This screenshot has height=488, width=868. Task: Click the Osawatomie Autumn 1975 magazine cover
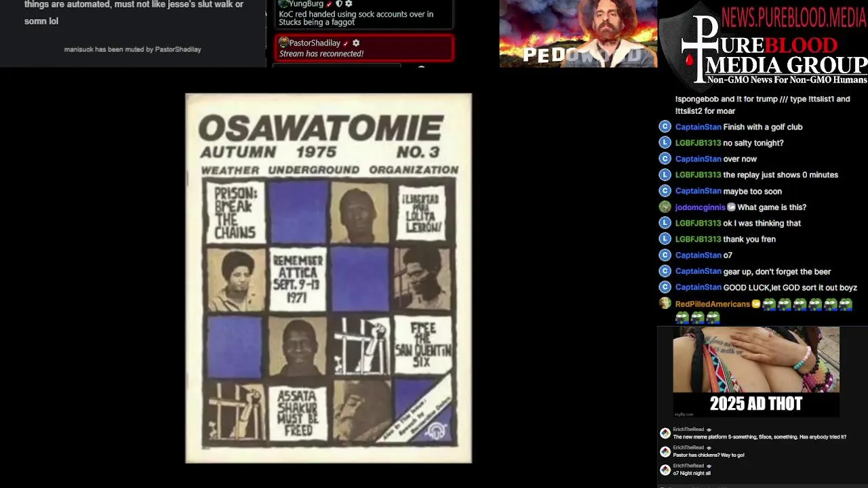point(328,279)
